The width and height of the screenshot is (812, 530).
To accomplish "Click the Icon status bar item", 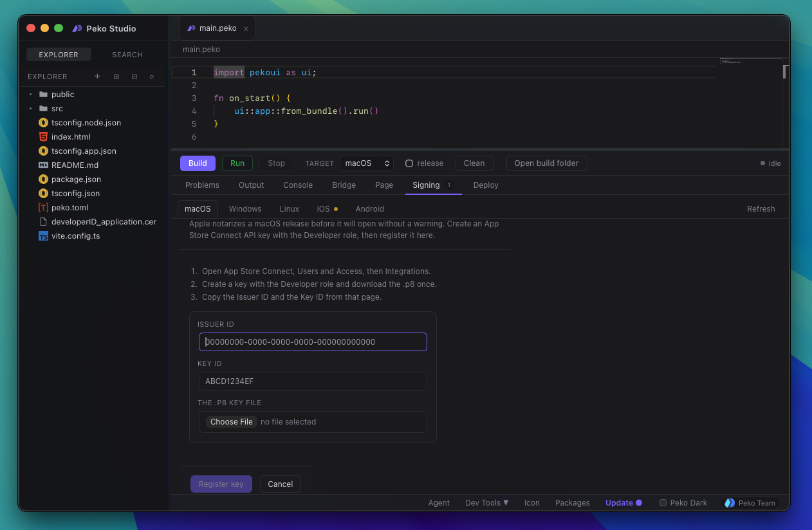I will (532, 503).
